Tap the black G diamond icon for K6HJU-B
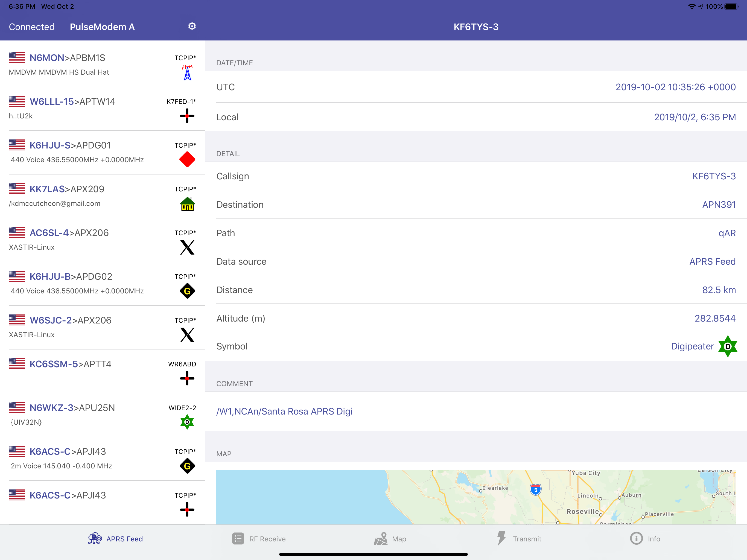 pos(187,291)
